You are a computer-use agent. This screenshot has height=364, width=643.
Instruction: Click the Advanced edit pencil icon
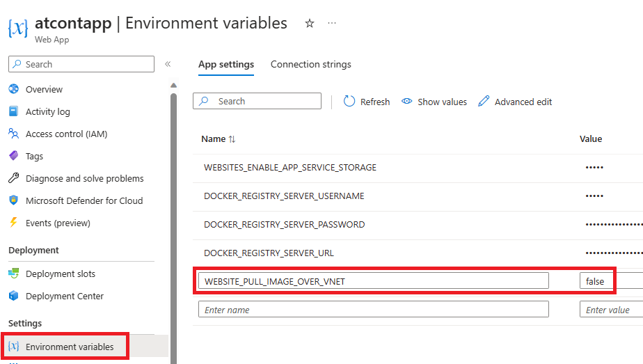pos(484,101)
